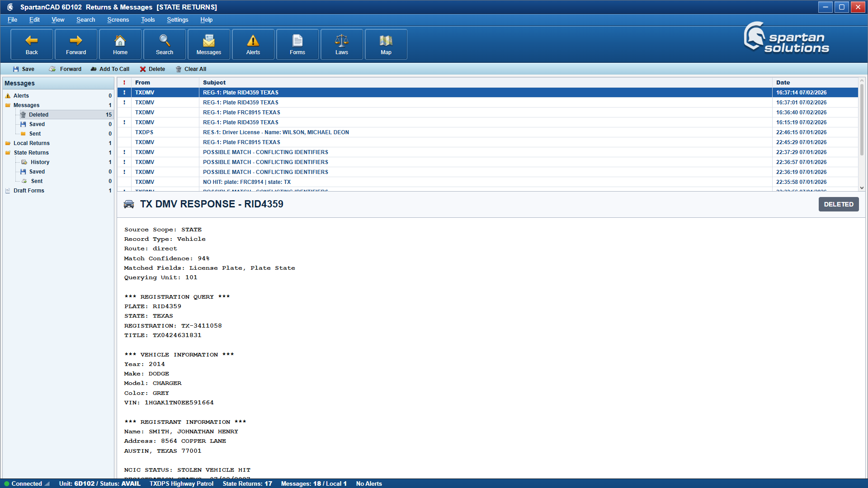
Task: Click the State Returns: 17 status entry
Action: tap(247, 483)
